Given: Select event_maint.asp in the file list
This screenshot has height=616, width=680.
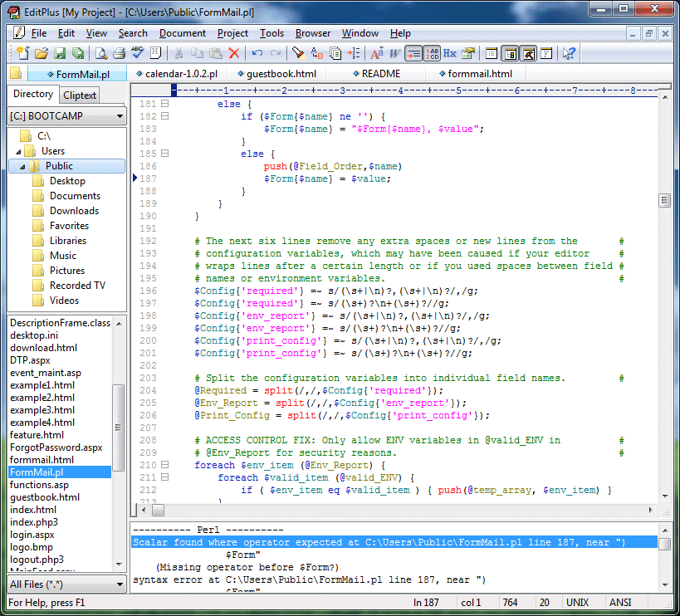Looking at the screenshot, I should pyautogui.click(x=46, y=373).
